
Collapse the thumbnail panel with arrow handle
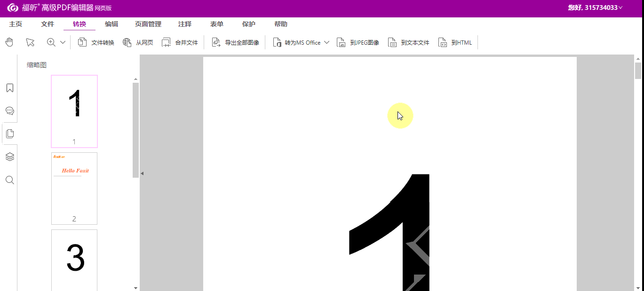(142, 173)
